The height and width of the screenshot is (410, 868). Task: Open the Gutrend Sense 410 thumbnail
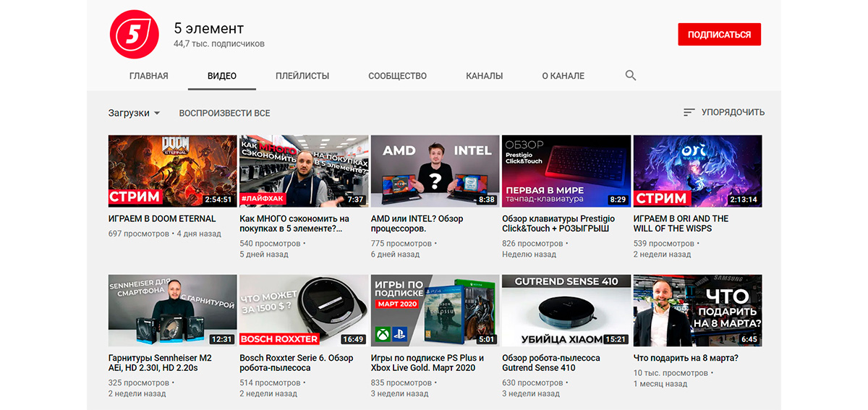click(x=566, y=311)
